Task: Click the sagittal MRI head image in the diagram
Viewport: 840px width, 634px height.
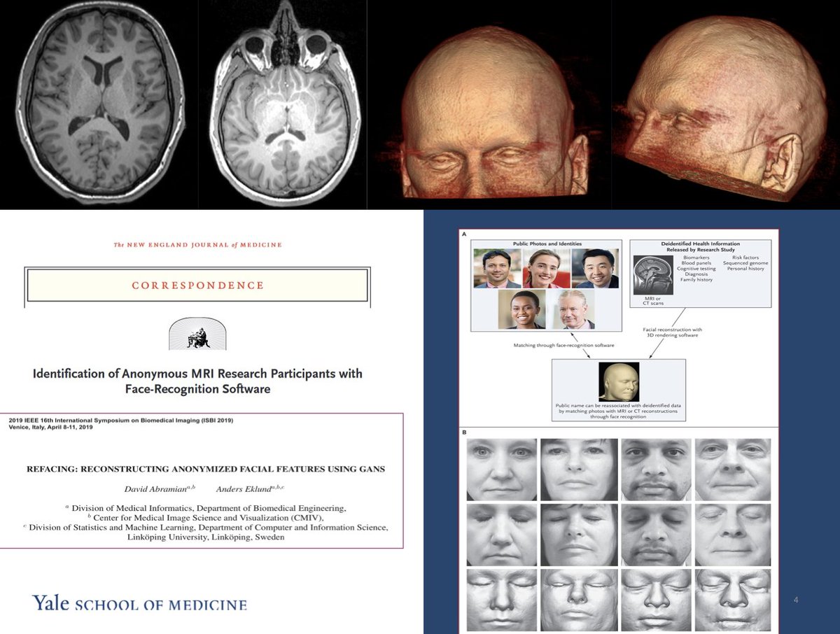Action: point(653,276)
